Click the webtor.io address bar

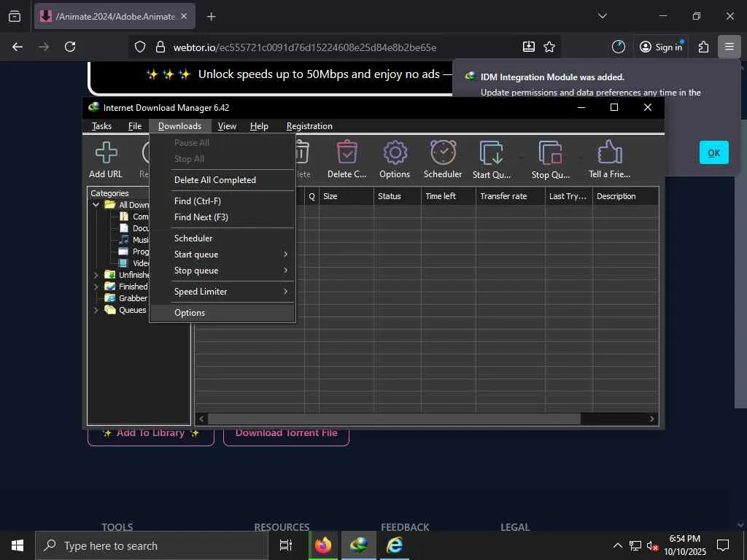click(344, 47)
